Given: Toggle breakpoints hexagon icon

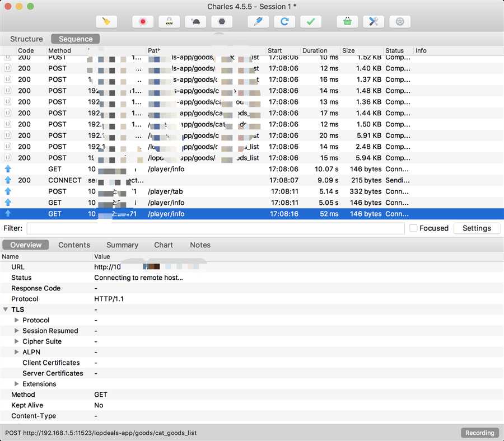Looking at the screenshot, I should click(222, 21).
